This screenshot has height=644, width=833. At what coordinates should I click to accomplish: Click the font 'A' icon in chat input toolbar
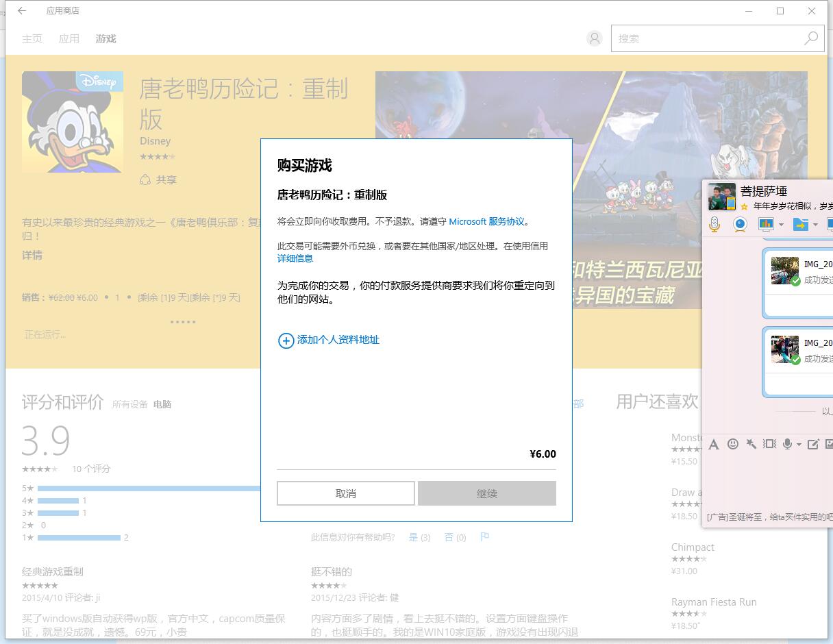tap(714, 445)
